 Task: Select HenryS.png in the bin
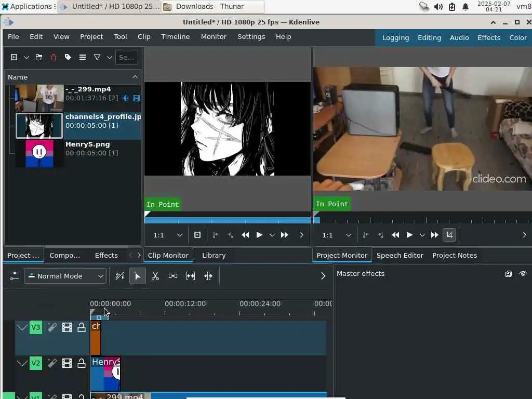(78, 153)
